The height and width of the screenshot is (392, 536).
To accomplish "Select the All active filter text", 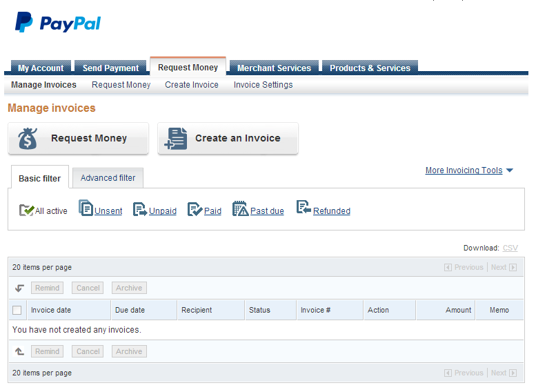I will click(x=51, y=211).
